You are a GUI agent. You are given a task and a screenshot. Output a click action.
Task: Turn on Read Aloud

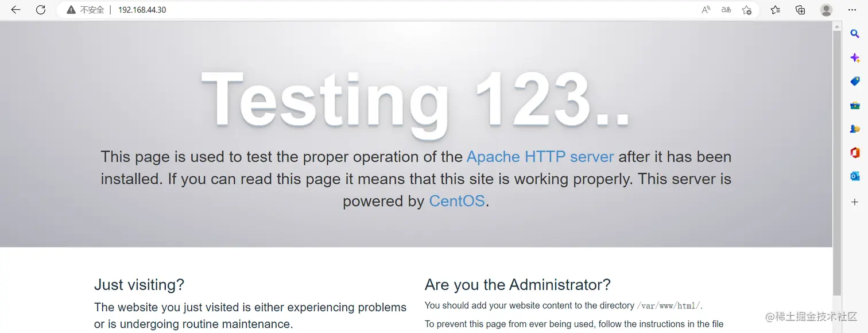(x=706, y=10)
